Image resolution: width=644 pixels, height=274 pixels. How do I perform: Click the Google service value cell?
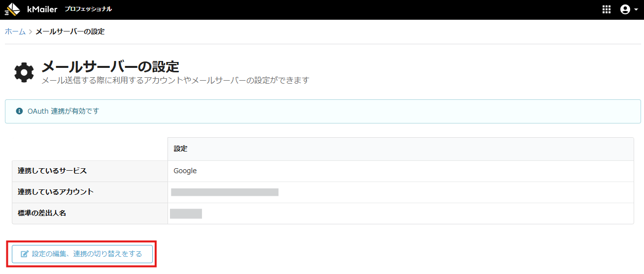tap(185, 171)
